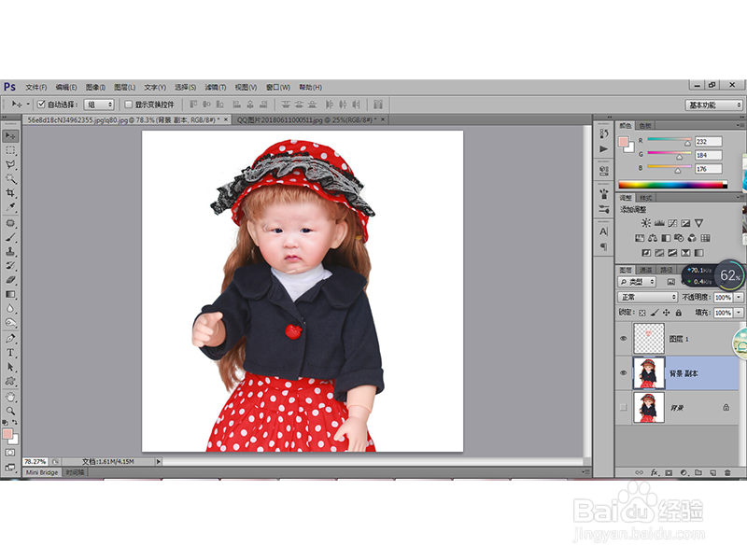
Task: Open the File menu
Action: (36, 87)
